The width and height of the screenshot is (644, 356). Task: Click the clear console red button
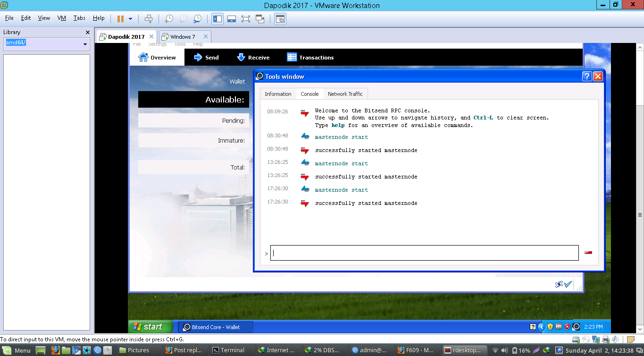(588, 253)
